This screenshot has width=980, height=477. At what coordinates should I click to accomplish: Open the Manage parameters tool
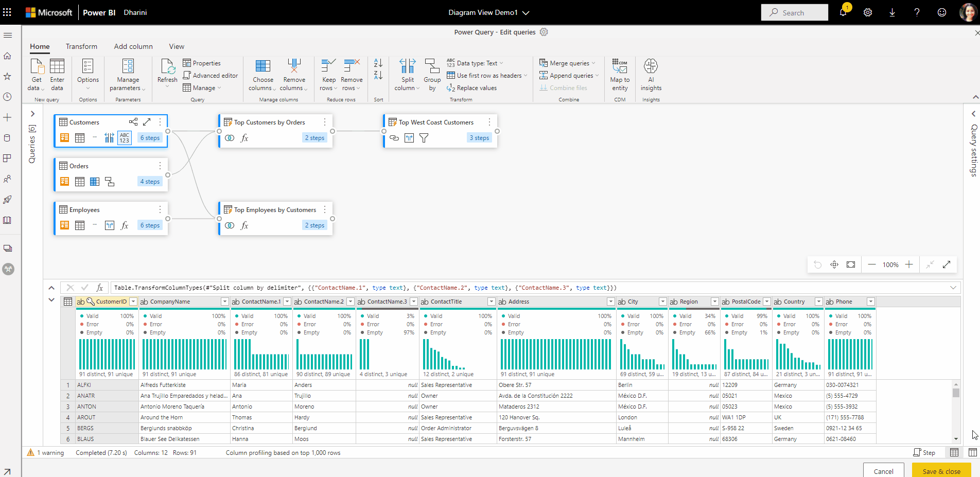pos(128,75)
